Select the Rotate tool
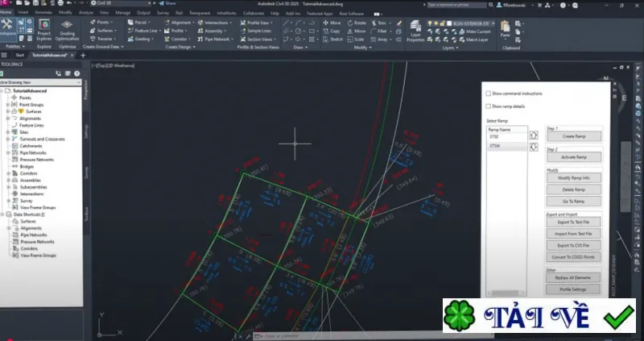 (x=357, y=23)
